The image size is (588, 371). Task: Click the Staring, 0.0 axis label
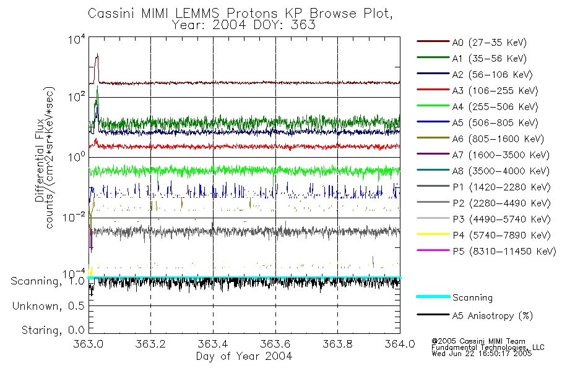[x=53, y=330]
